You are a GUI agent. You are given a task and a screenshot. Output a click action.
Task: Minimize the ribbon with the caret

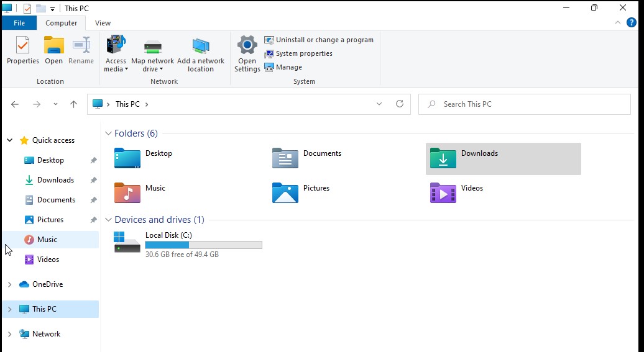(x=618, y=22)
